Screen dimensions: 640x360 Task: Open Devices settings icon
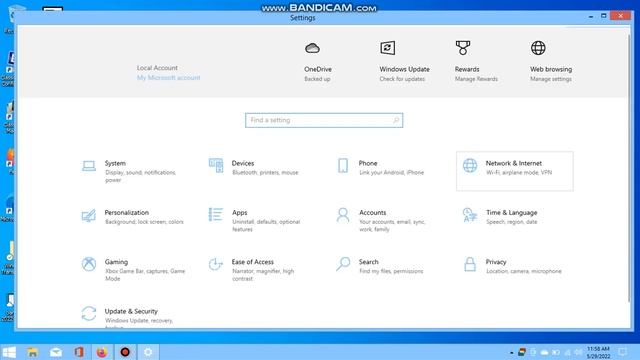[216, 166]
